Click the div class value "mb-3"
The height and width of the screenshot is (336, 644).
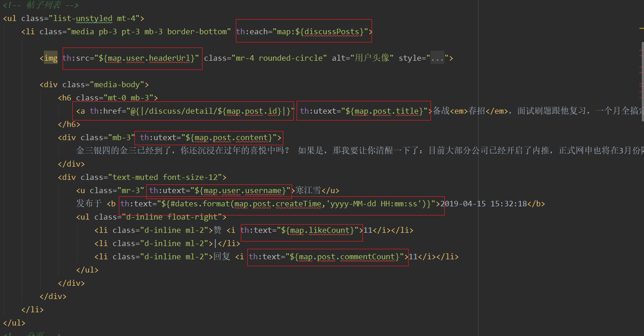coord(122,138)
